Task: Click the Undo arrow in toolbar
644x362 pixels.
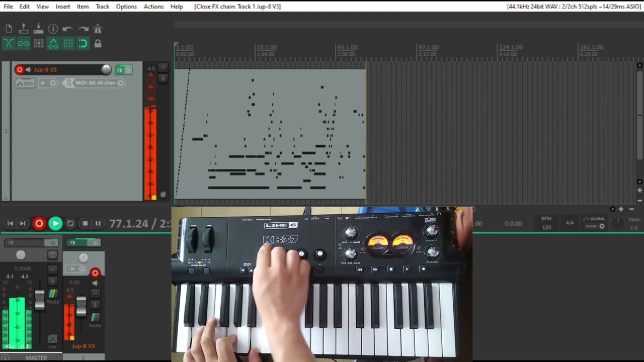Action: coord(68,29)
